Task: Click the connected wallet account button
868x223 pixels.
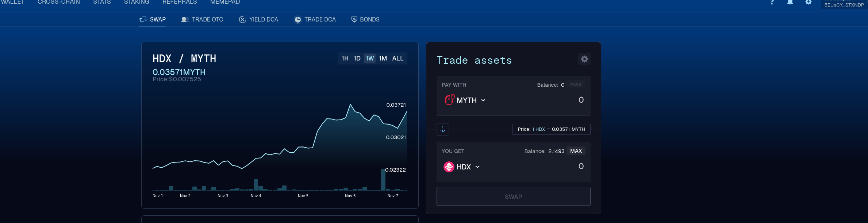Action: 844,4
